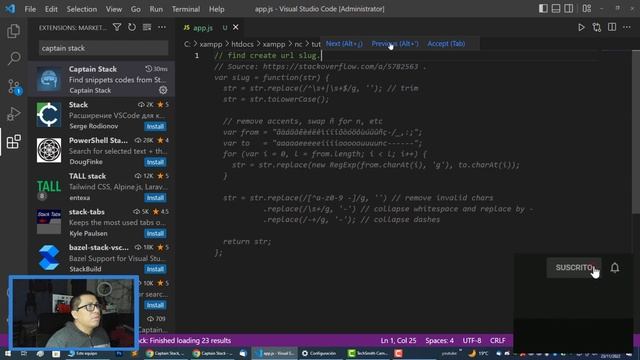
Task: Open the stack-tabs extension thumbnail
Action: [x=49, y=222]
